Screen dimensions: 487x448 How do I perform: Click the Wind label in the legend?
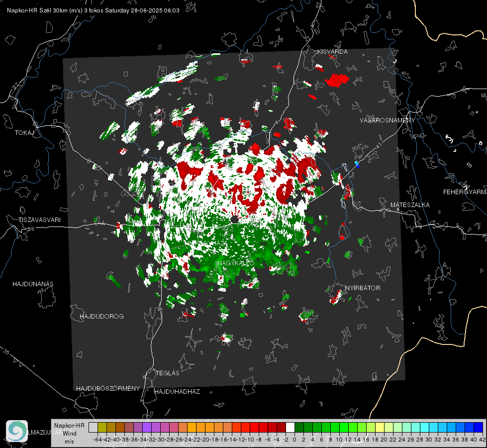coord(70,434)
